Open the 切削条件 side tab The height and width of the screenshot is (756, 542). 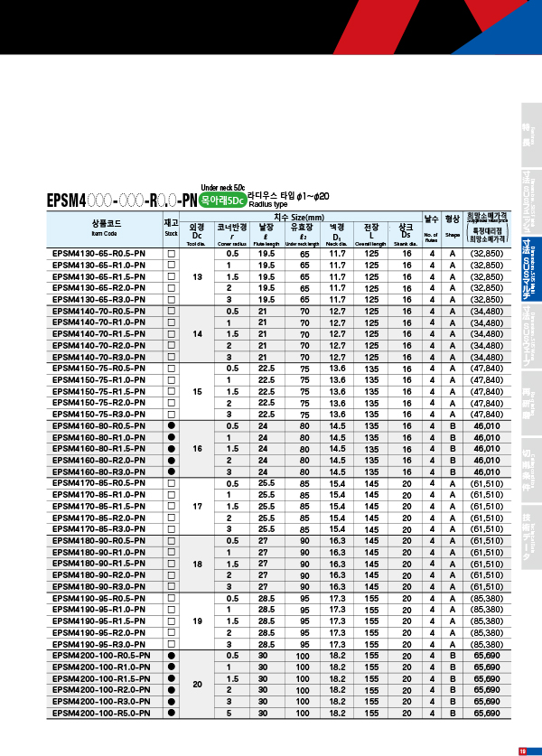pyautogui.click(x=531, y=470)
